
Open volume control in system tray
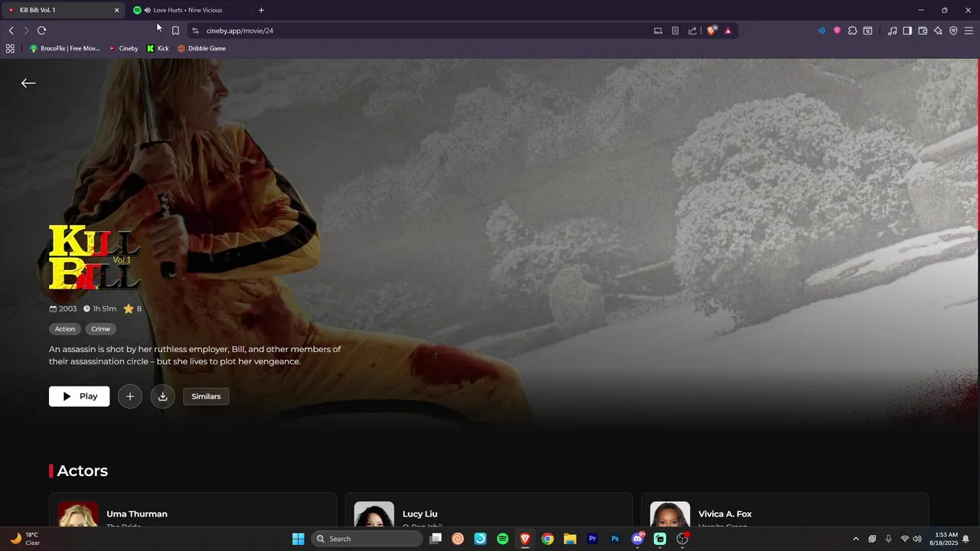(917, 539)
